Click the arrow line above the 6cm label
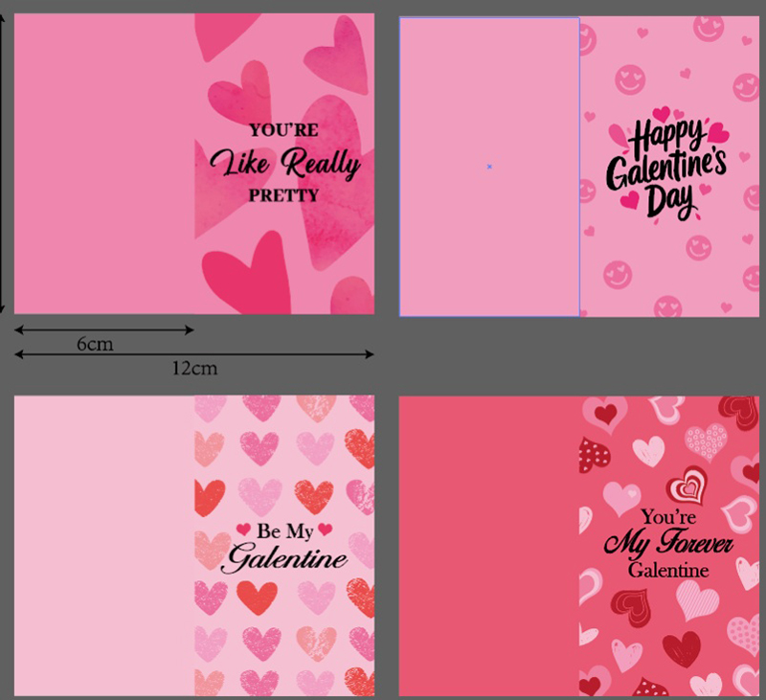Screen dimensions: 766x700 click(103, 330)
